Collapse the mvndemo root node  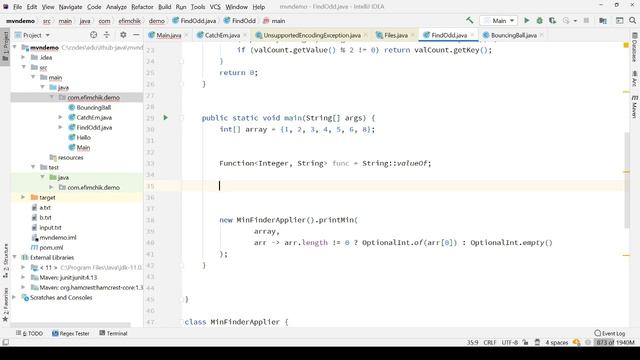click(15, 47)
